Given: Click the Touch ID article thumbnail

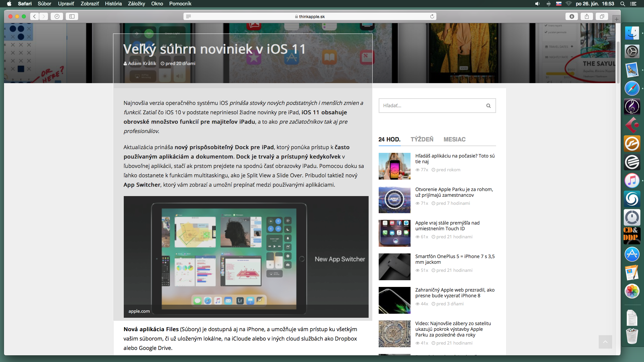Looking at the screenshot, I should (x=394, y=233).
